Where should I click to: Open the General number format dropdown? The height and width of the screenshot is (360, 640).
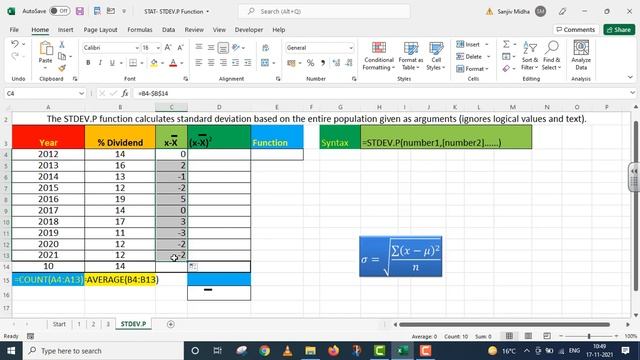(x=351, y=48)
